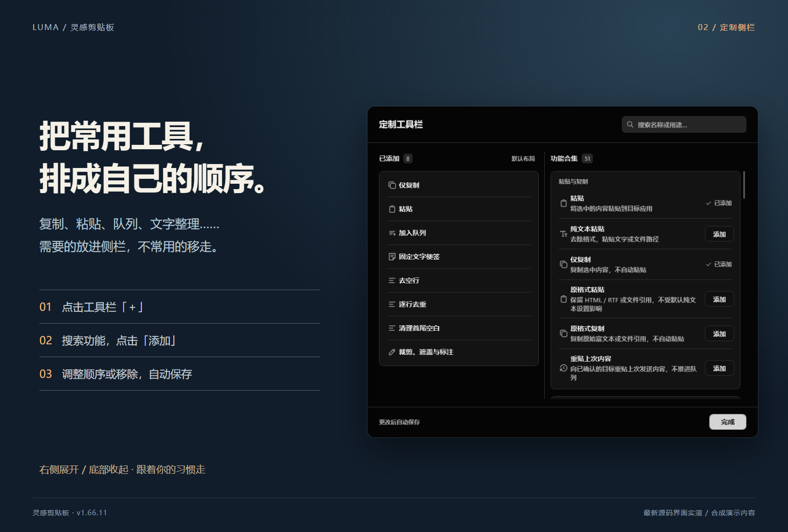Add 重贴上次内容 to the toolbar
Screen dimensions: 788x532
(x=720, y=368)
